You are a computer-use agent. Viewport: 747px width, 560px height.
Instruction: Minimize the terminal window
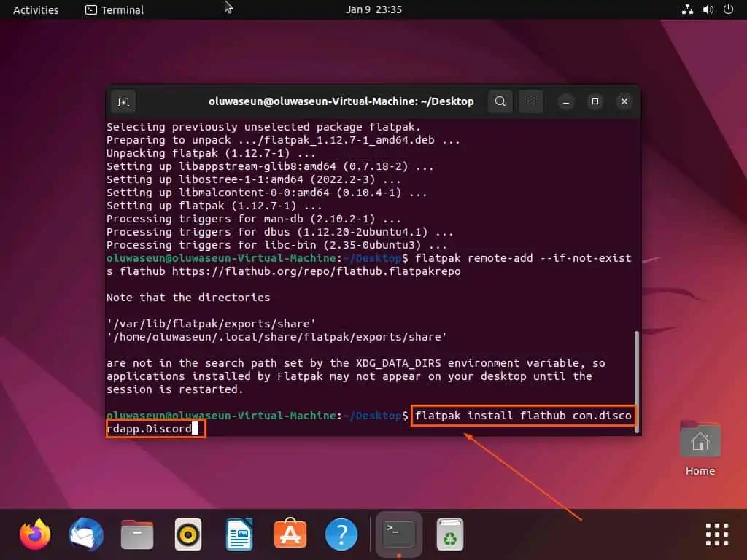pyautogui.click(x=566, y=101)
